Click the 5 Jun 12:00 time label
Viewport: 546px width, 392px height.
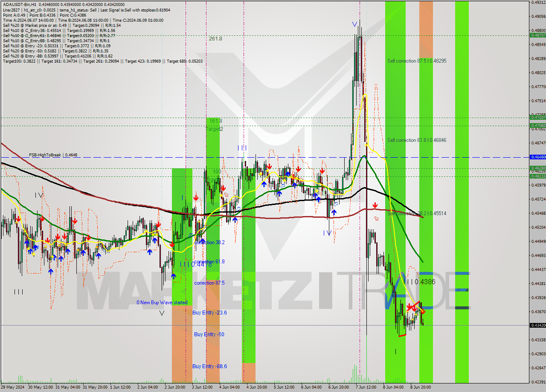click(x=284, y=387)
